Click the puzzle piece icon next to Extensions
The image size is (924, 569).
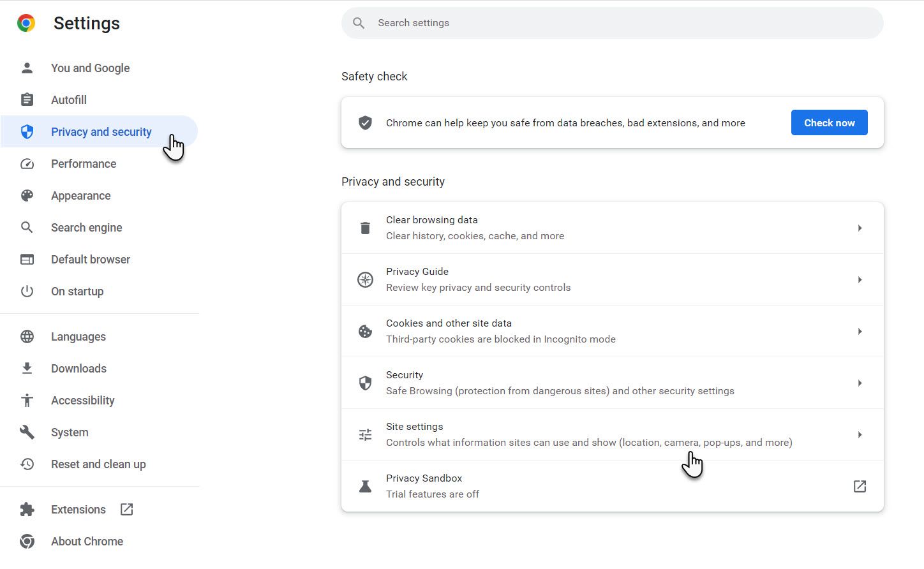point(27,509)
